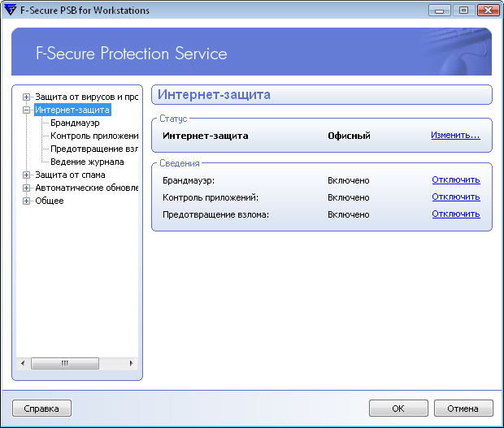The width and height of the screenshot is (504, 428).
Task: Click the Отмена cancel button
Action: pyautogui.click(x=463, y=409)
